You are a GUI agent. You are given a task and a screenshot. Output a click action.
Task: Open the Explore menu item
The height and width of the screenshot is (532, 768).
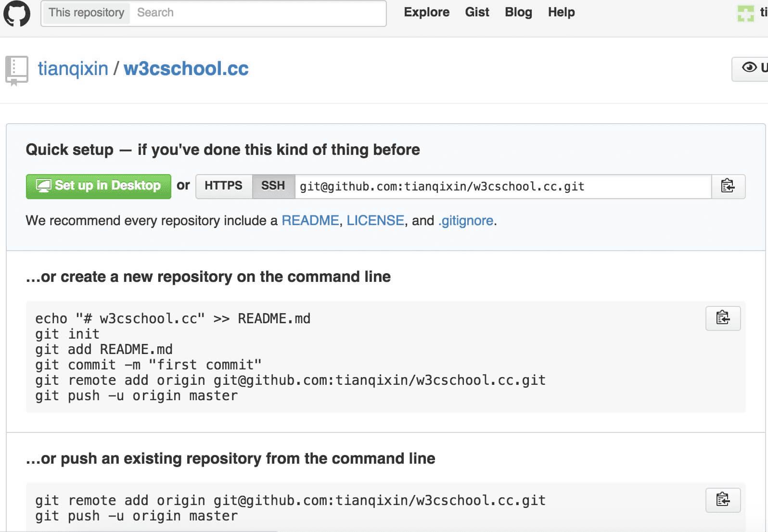tap(426, 13)
